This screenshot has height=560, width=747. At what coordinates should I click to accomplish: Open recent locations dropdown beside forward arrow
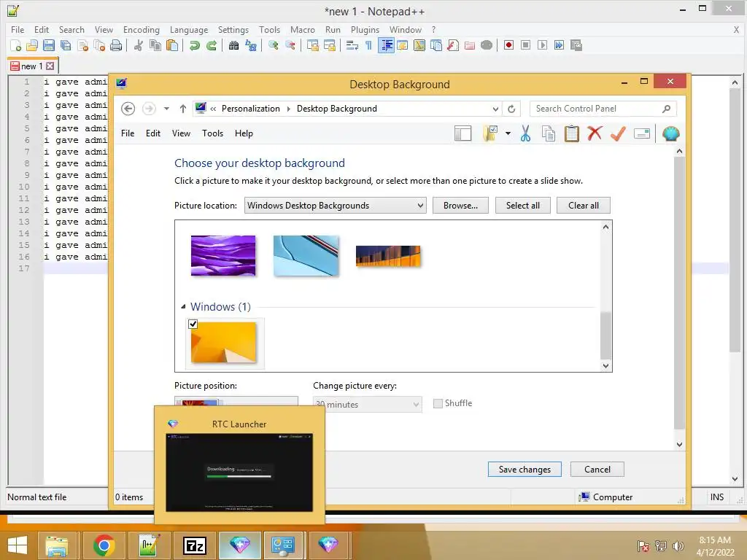tap(166, 109)
